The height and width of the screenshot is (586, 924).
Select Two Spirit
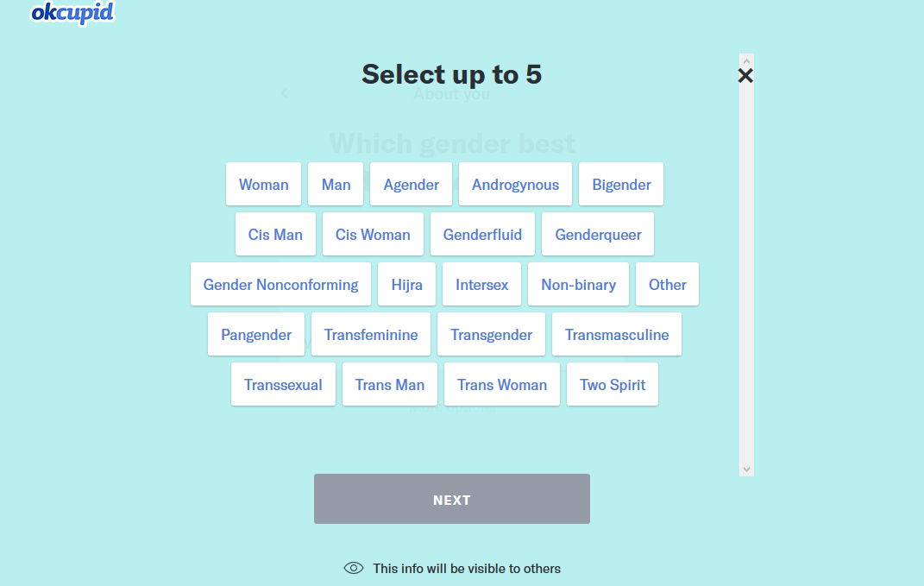(x=613, y=384)
